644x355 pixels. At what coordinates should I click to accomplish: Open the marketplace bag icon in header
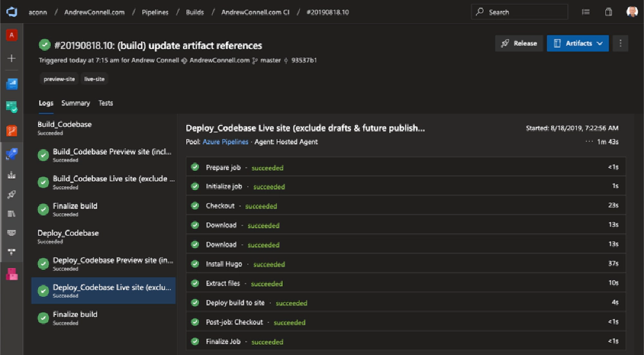(609, 12)
